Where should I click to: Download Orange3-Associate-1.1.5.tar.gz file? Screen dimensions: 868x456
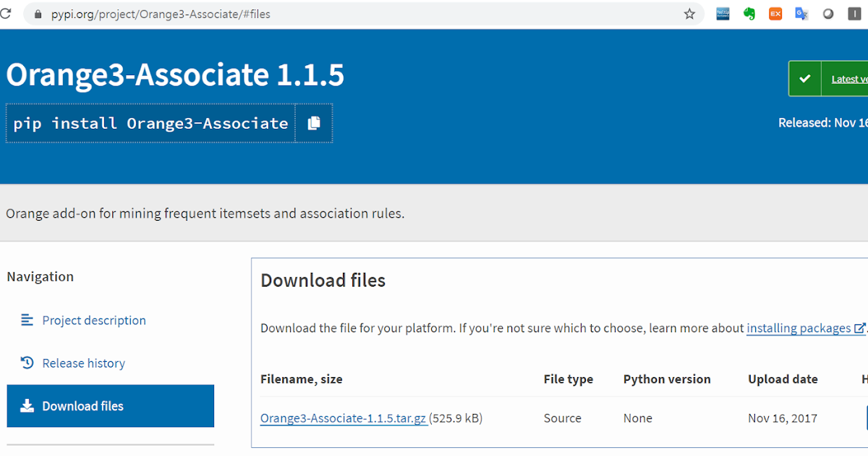(343, 418)
